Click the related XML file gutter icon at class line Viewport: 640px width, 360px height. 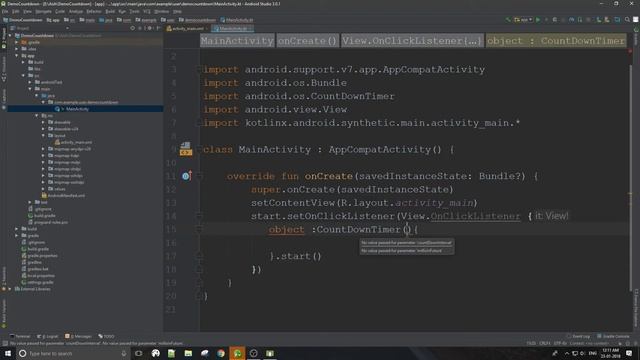(186, 149)
